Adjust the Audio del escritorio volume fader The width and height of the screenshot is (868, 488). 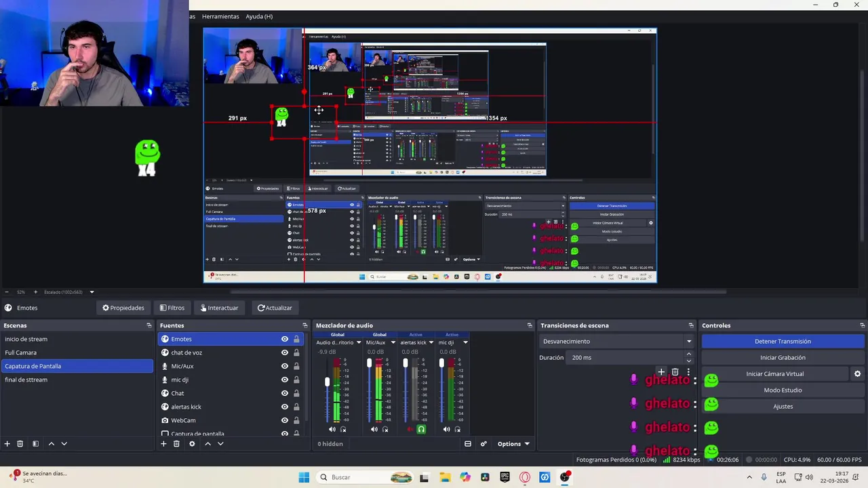[327, 382]
